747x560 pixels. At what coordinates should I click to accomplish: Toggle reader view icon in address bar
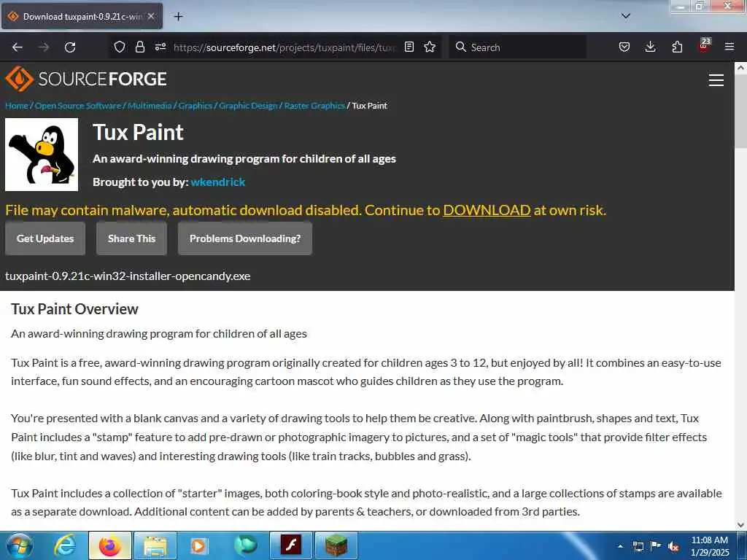point(409,47)
